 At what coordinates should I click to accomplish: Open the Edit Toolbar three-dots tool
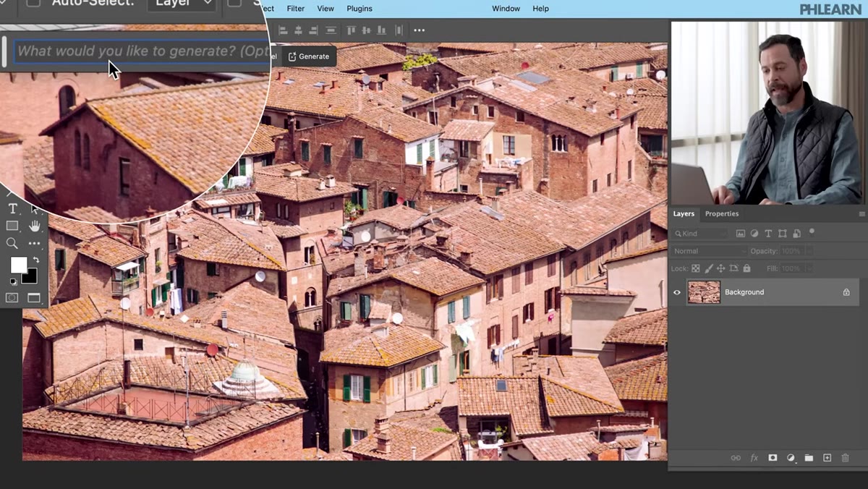coord(35,244)
